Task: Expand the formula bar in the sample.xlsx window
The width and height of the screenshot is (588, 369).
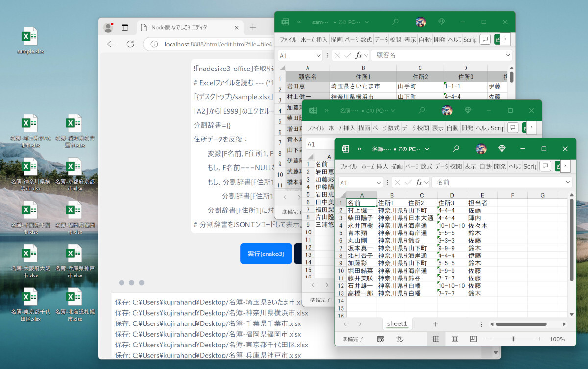Action: point(508,55)
